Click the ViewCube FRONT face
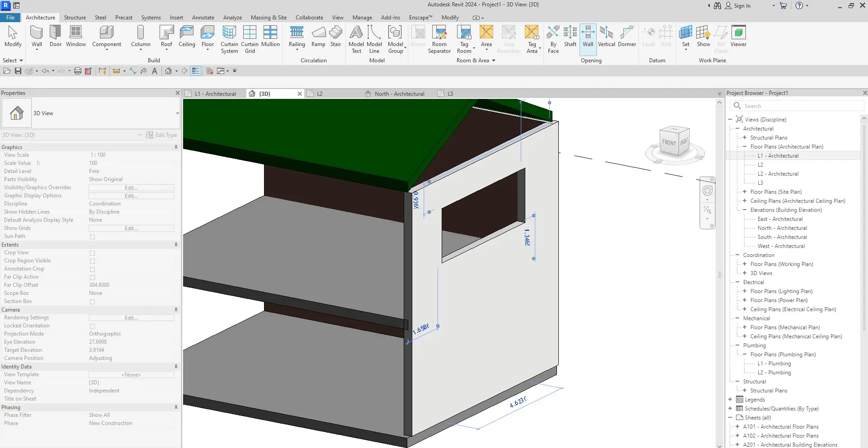Viewport: 868px width, 448px height. [669, 142]
